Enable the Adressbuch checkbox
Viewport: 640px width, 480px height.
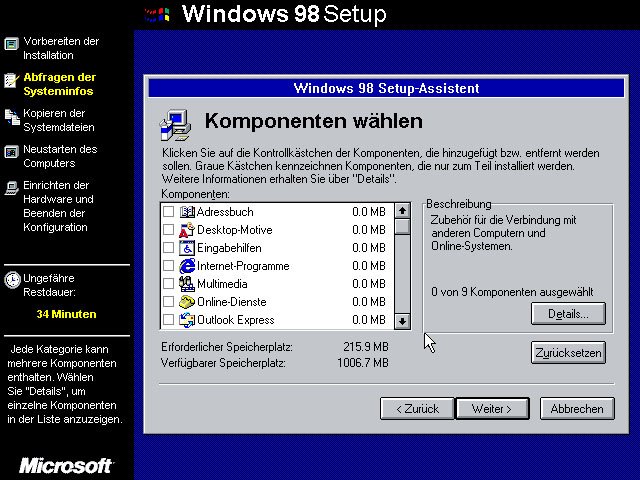pyautogui.click(x=168, y=212)
